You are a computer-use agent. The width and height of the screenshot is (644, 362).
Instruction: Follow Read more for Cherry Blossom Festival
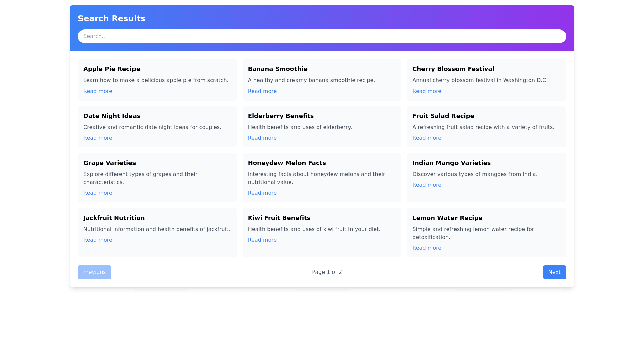point(426,91)
